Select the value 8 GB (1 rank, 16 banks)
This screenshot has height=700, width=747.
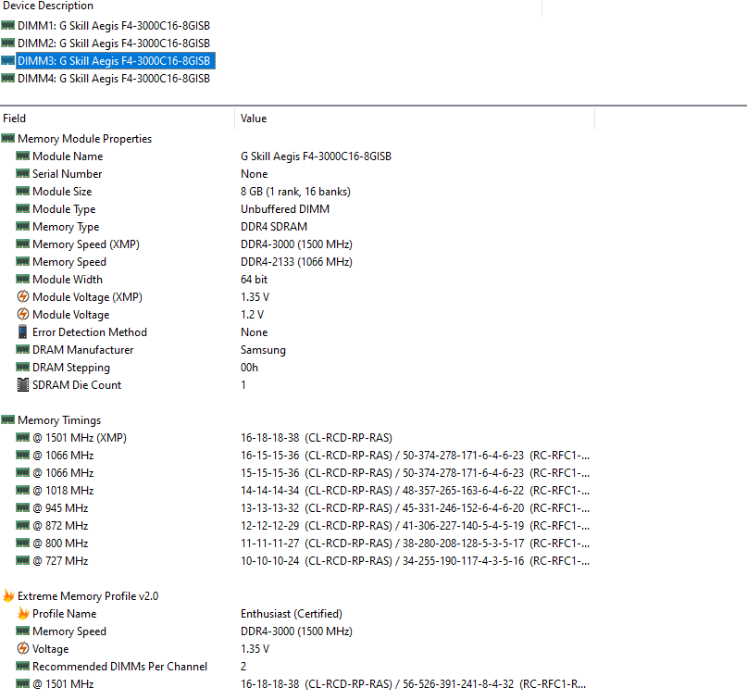[295, 192]
